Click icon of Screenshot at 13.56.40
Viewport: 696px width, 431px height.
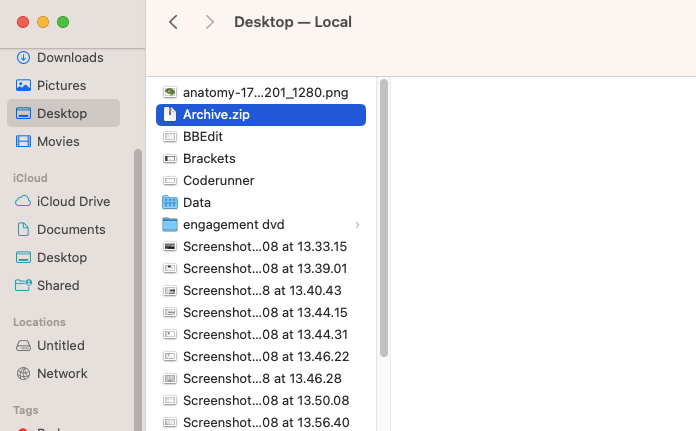[170, 423]
